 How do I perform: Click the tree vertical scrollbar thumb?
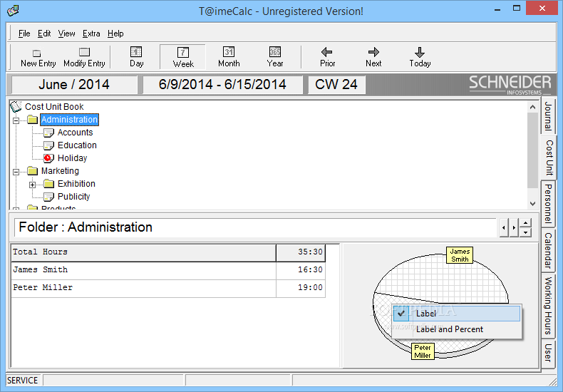tap(532, 150)
